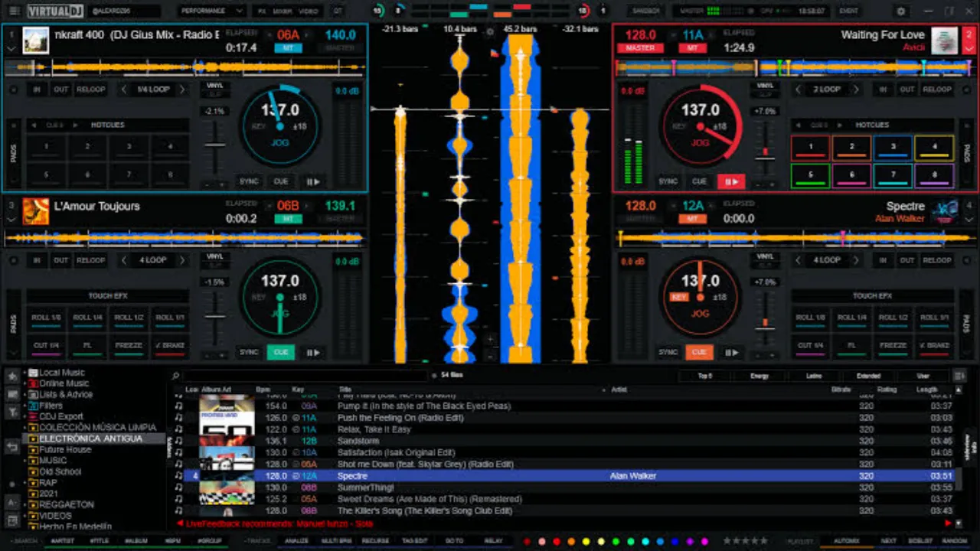Trigger FREEZE pad on deck 3

[129, 345]
